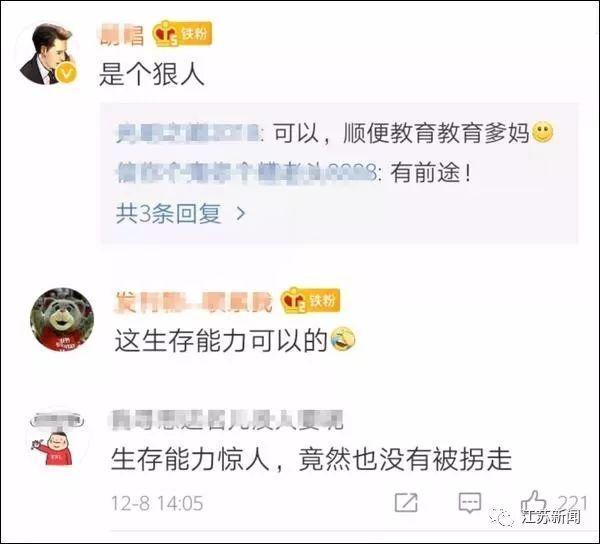This screenshot has width=600, height=544.
Task: Open blurred username before 有前途！
Action: (x=247, y=173)
